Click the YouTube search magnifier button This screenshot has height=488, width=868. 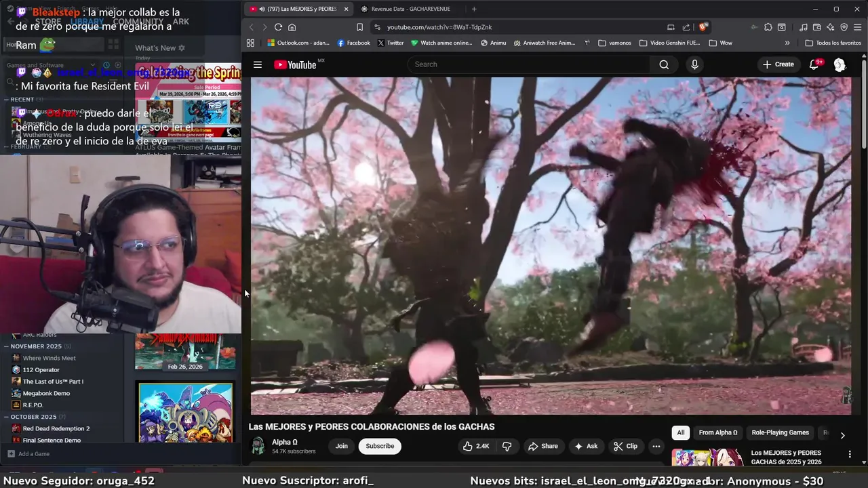[x=664, y=64]
